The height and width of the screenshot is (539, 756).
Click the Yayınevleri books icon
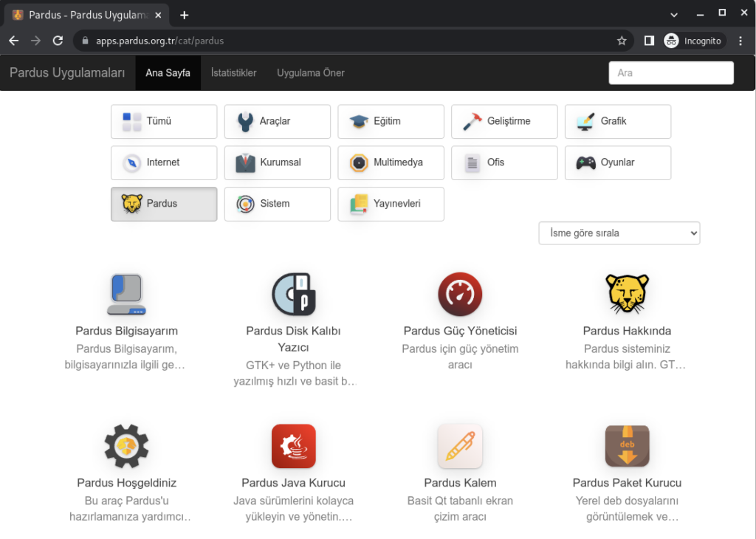click(359, 204)
